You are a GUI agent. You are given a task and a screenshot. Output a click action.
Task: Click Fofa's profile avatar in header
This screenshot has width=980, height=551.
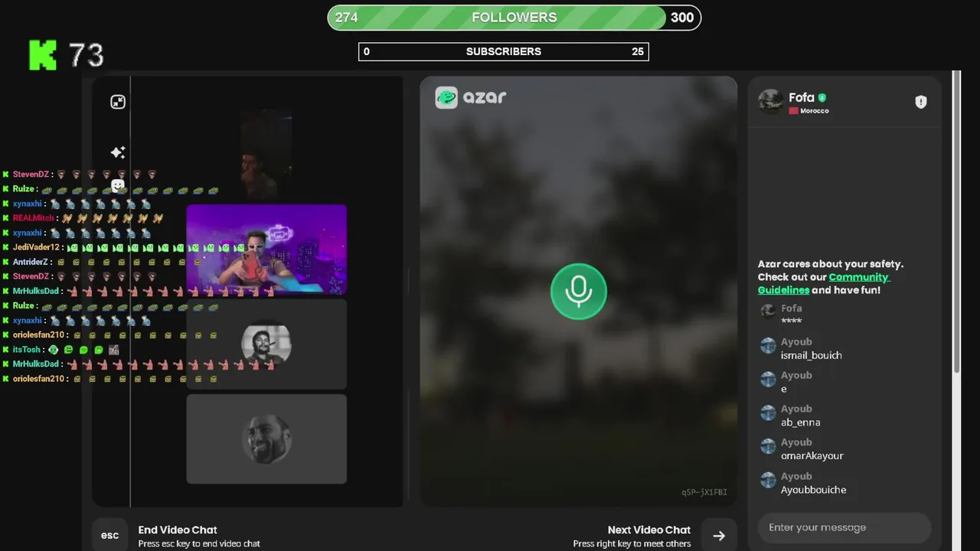(x=771, y=102)
